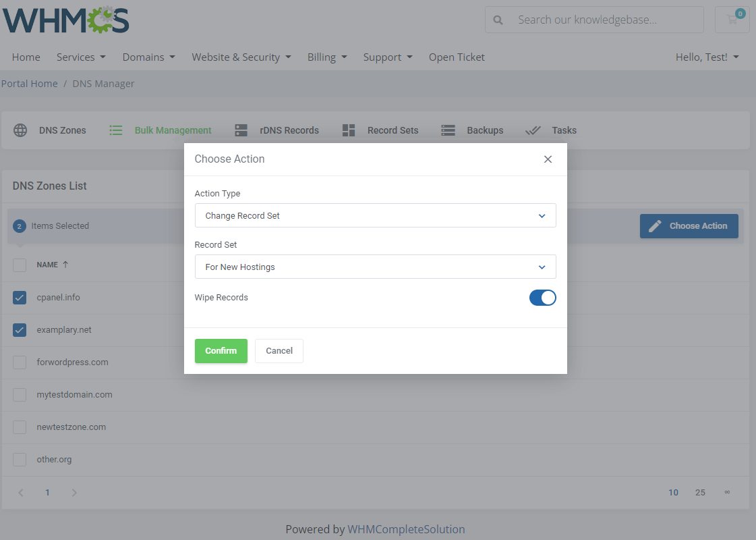756x540 pixels.
Task: Expand the Domains menu
Action: point(148,57)
